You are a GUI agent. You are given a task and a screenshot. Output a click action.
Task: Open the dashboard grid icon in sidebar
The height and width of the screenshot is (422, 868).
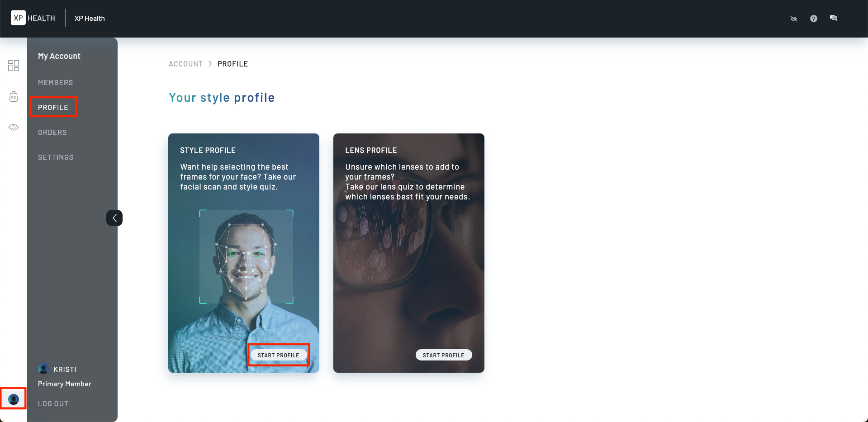click(x=14, y=66)
